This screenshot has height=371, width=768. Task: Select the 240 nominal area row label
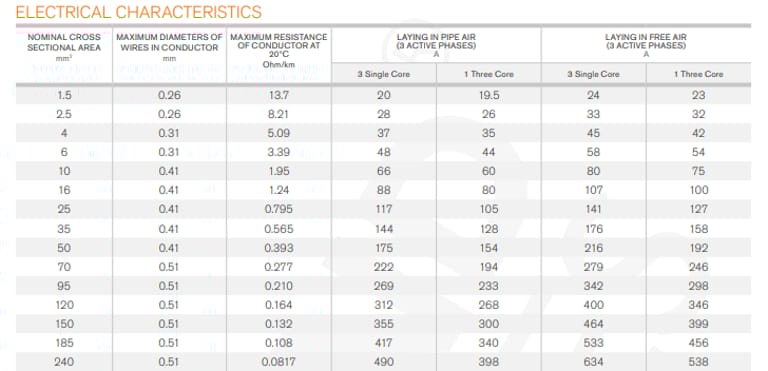click(64, 362)
